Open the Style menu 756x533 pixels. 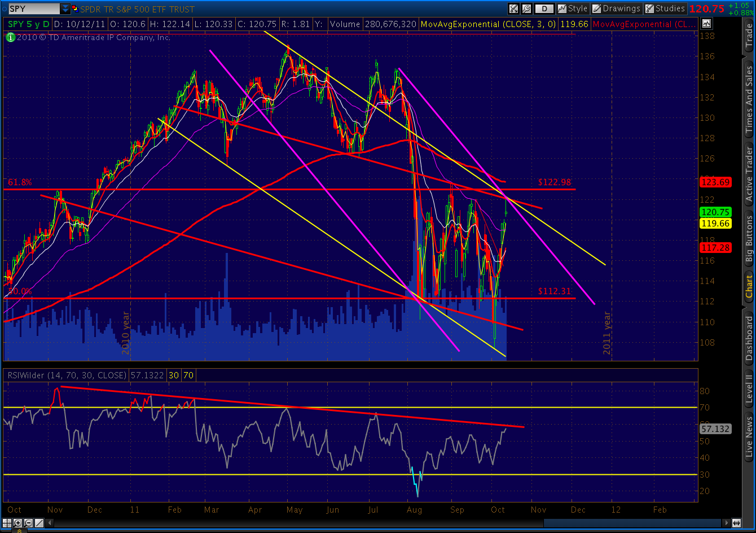[573, 8]
